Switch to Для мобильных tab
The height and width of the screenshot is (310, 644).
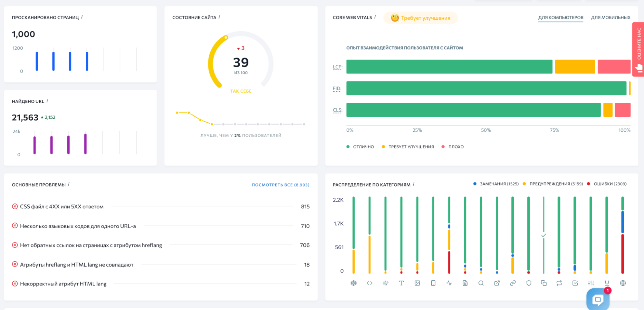[610, 17]
